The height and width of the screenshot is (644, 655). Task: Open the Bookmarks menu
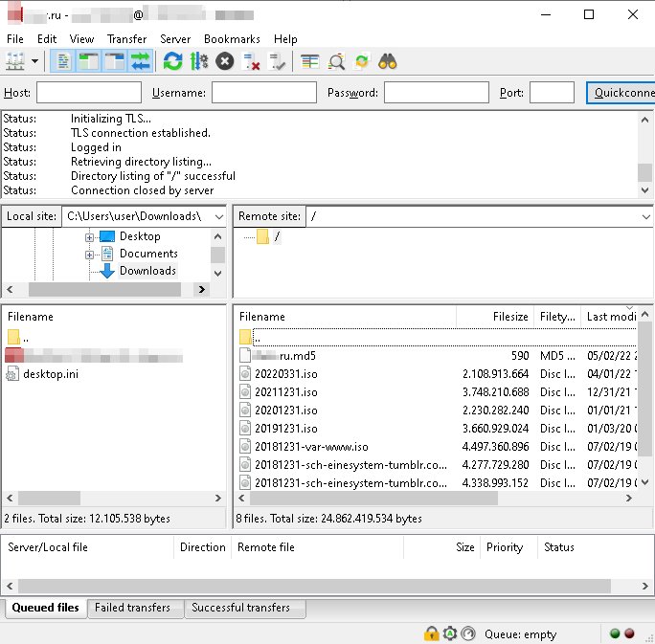(x=232, y=39)
